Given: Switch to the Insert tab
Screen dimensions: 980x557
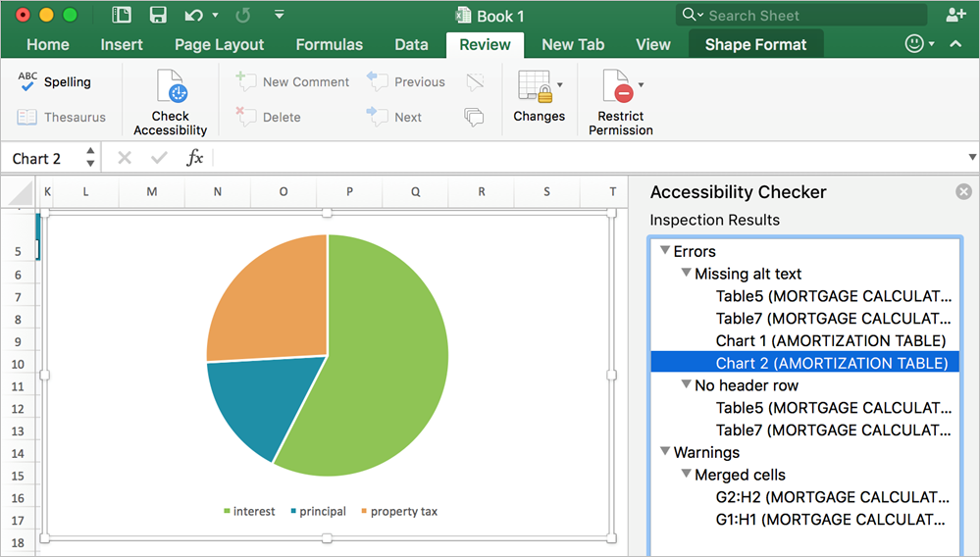Looking at the screenshot, I should pyautogui.click(x=122, y=44).
